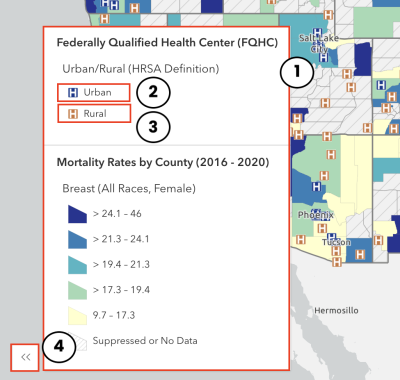The image size is (400, 380).
Task: Click the Hermosillo city label on map
Action: [x=336, y=311]
